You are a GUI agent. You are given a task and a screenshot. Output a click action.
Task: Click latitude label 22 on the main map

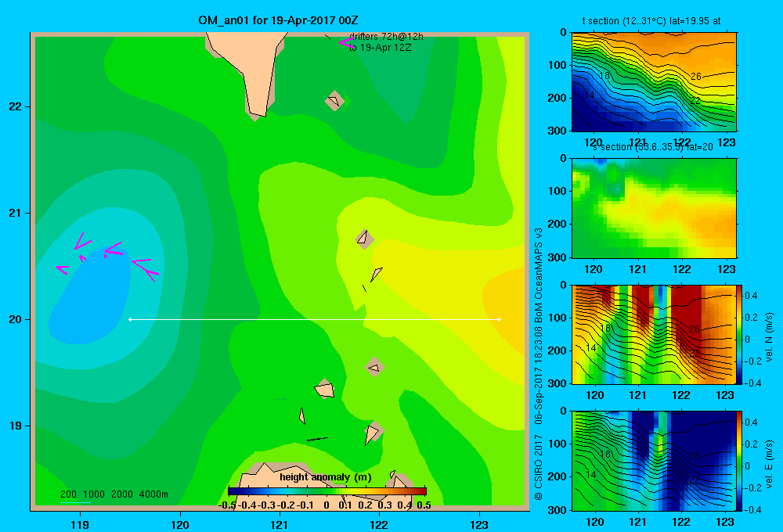coord(16,107)
